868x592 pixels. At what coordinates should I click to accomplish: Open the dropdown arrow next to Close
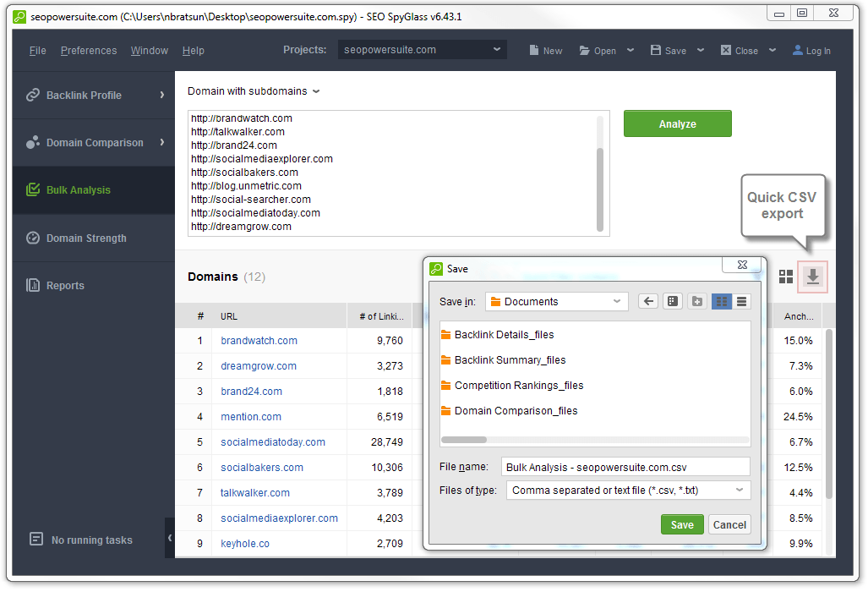pos(772,51)
